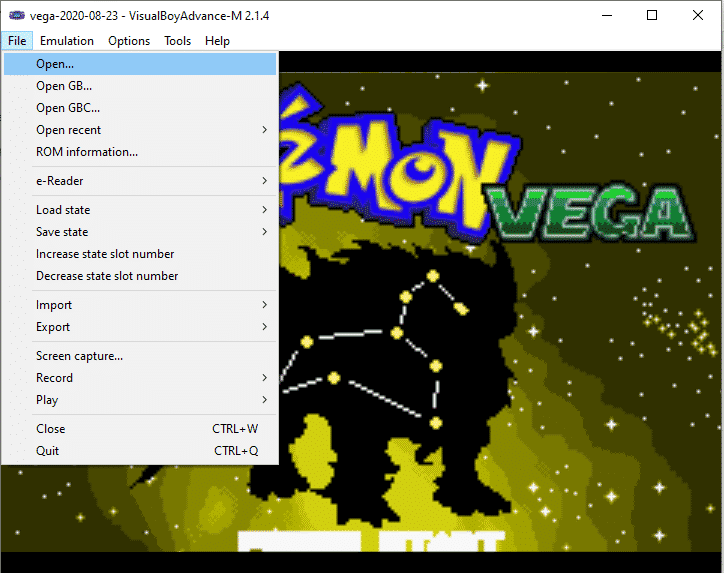
Task: Open the Help menu
Action: click(x=217, y=41)
